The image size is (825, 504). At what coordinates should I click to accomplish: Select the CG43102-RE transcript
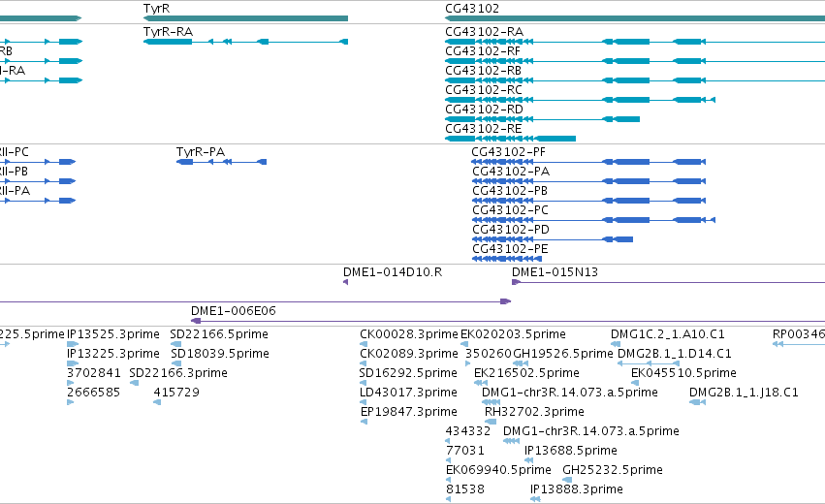(484, 129)
